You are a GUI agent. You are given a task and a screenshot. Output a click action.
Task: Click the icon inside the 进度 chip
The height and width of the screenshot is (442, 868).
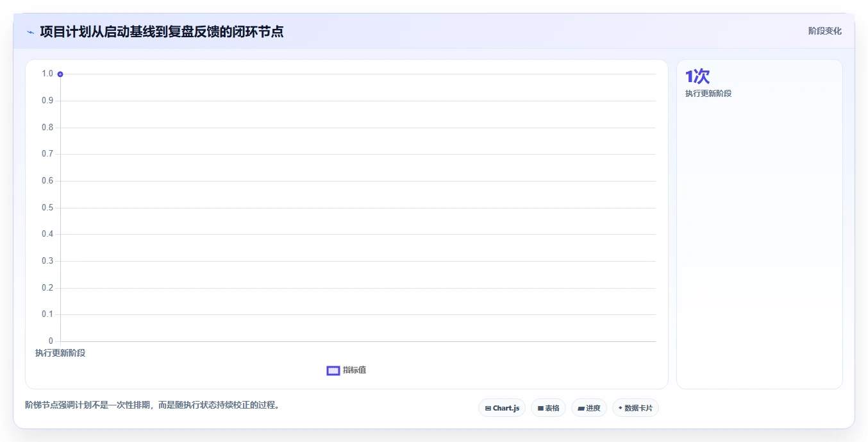pos(581,408)
